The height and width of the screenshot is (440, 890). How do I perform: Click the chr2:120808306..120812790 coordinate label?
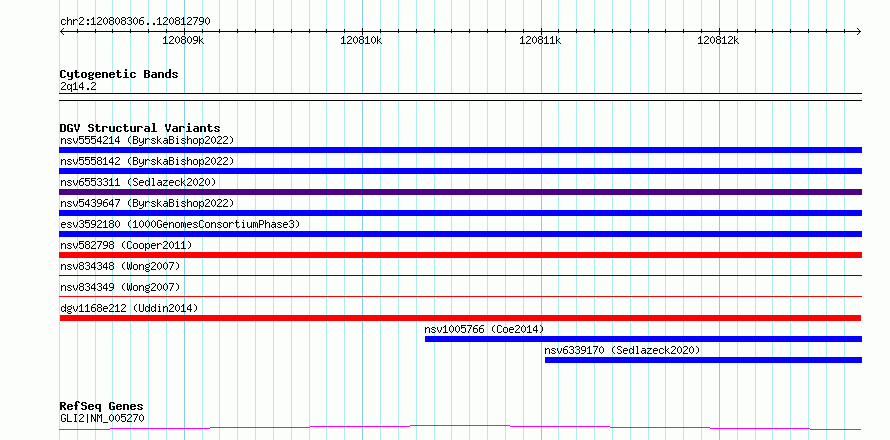(135, 22)
